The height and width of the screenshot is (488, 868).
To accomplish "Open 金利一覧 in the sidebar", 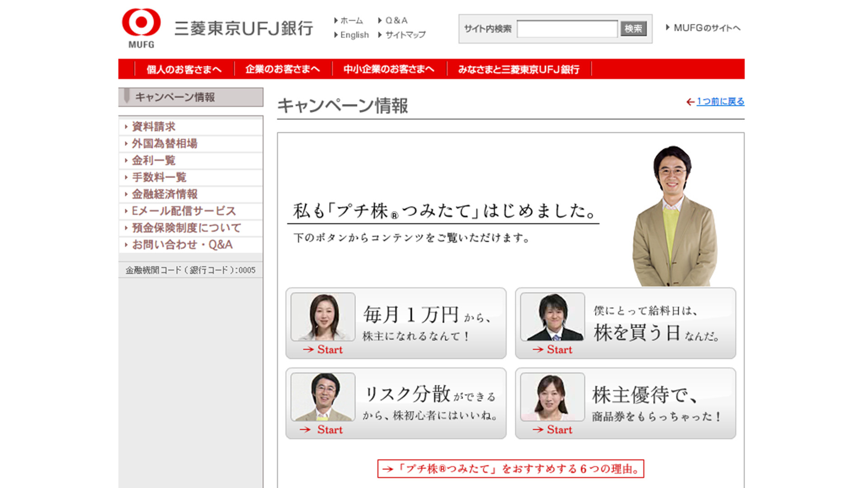I will coord(153,160).
